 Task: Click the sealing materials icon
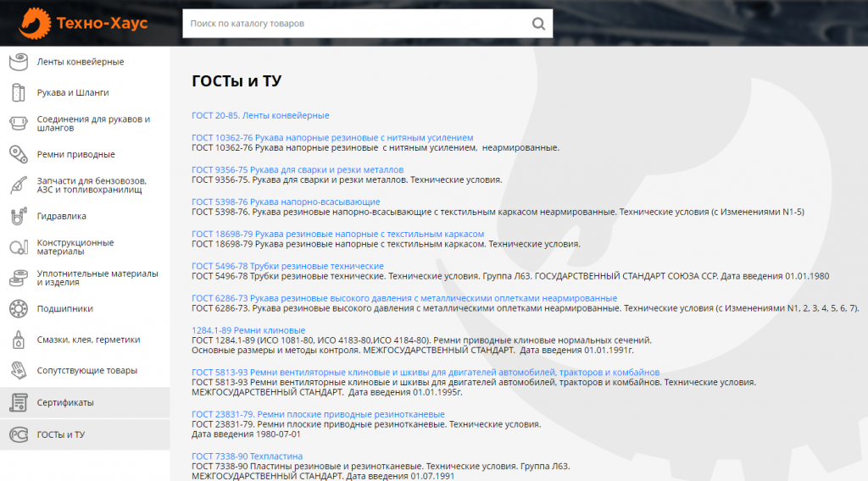pos(19,278)
